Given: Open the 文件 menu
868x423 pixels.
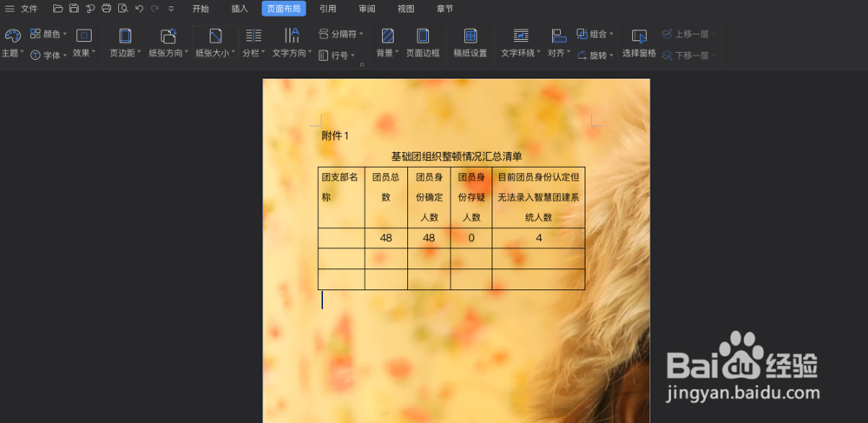Looking at the screenshot, I should point(30,9).
